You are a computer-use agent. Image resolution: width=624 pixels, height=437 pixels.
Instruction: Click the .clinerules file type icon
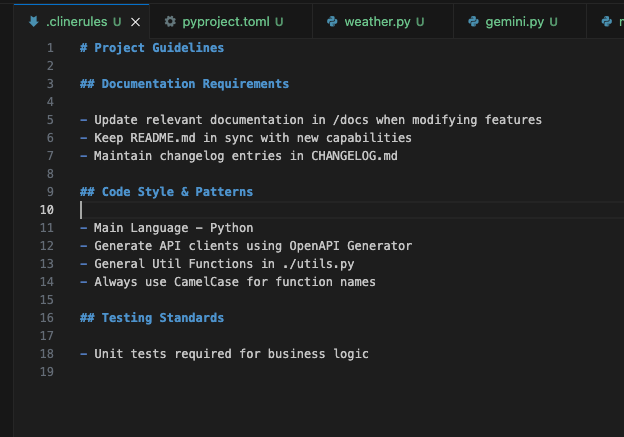pos(34,21)
